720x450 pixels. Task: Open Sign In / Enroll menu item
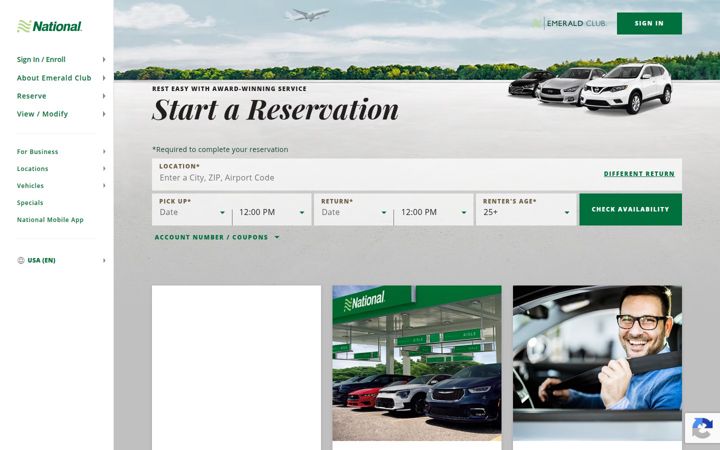click(41, 59)
